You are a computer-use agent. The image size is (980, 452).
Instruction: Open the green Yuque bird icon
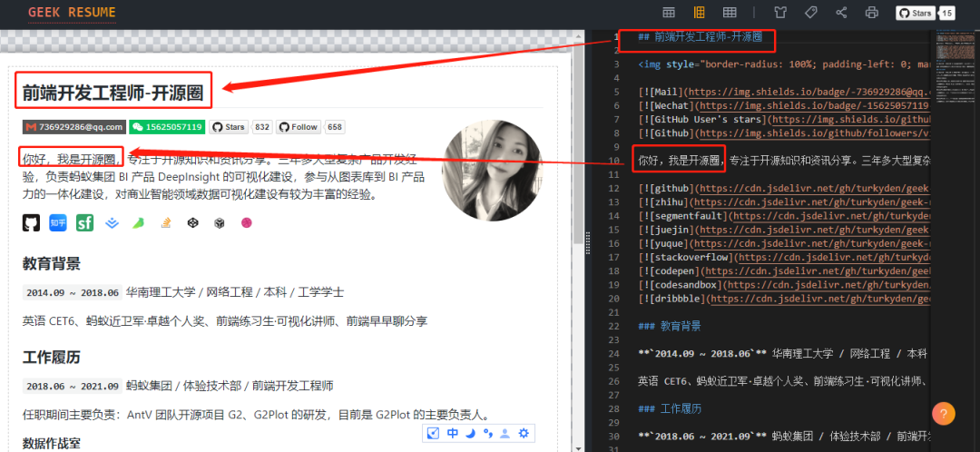(139, 222)
